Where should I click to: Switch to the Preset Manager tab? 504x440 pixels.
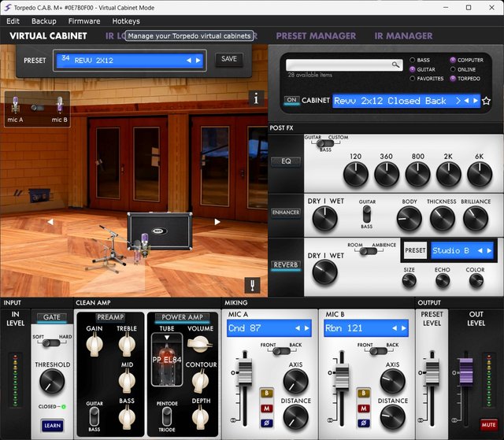pos(316,36)
